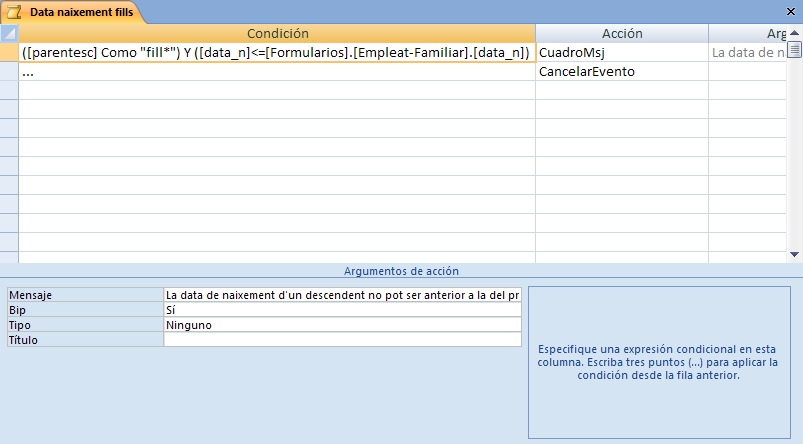The image size is (803, 444).
Task: Click the parentesc condition expression cell
Action: 277,52
